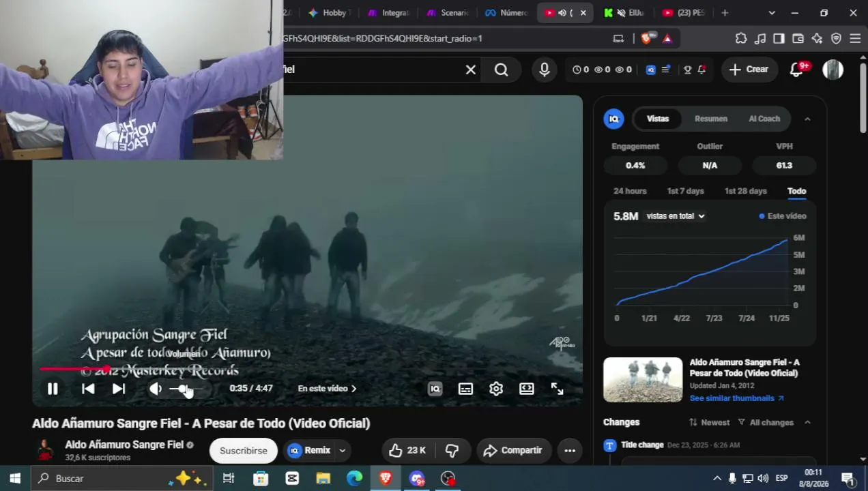Toggle subtitles in the video player

point(465,389)
